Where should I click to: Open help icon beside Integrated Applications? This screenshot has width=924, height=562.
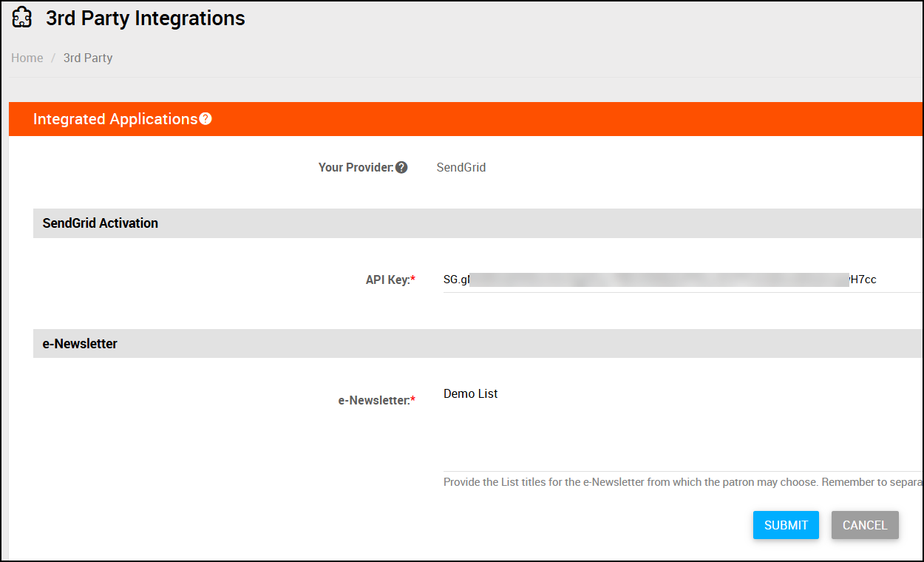point(205,119)
